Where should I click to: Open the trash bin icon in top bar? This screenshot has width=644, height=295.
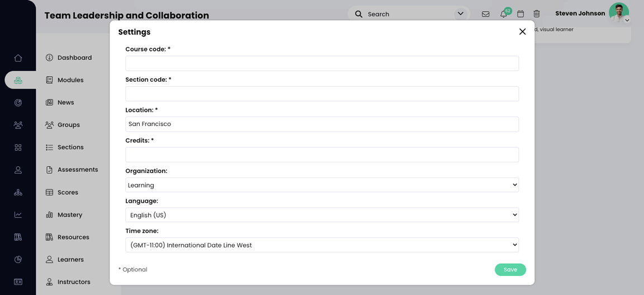(x=537, y=14)
